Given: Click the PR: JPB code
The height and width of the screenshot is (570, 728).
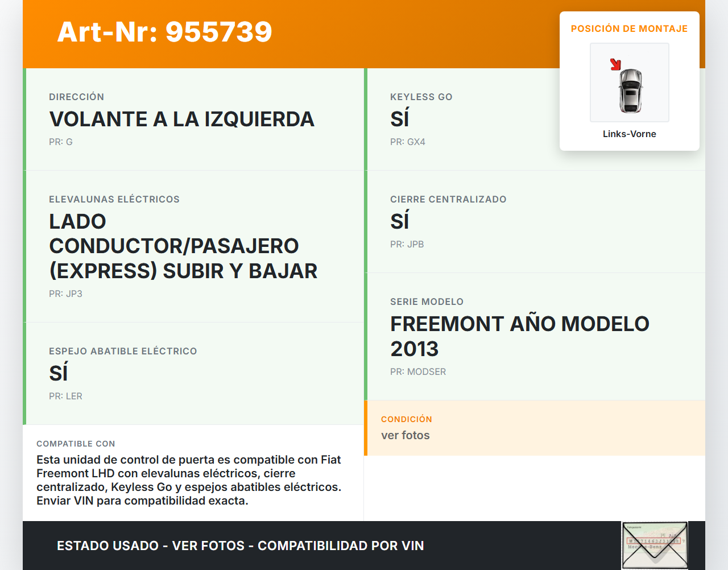Looking at the screenshot, I should (x=407, y=244).
